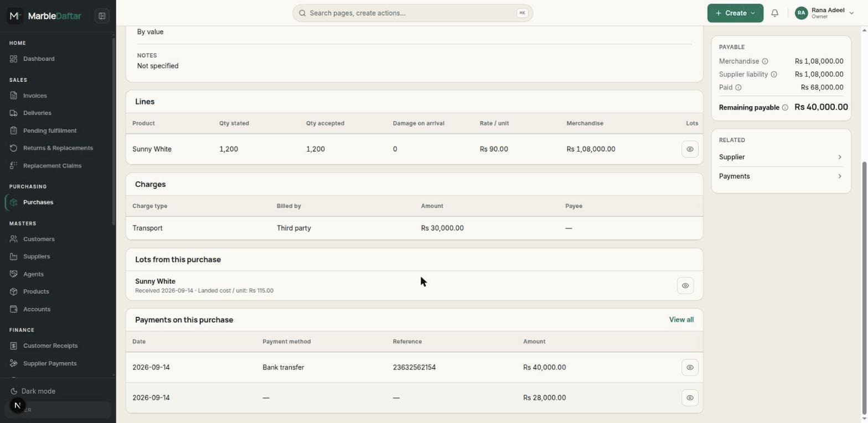View the Rs 40,000.00 bank transfer payment
The image size is (868, 423).
pyautogui.click(x=690, y=367)
